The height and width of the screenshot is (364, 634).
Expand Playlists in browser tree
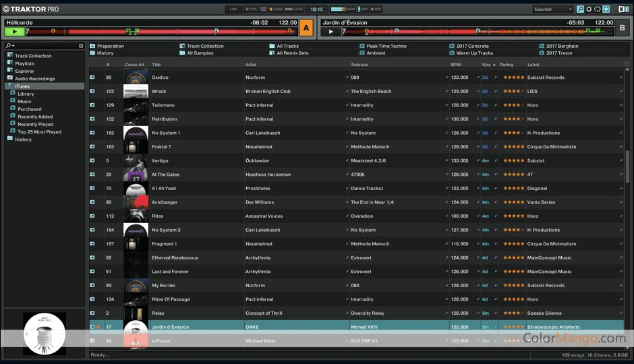coord(24,63)
